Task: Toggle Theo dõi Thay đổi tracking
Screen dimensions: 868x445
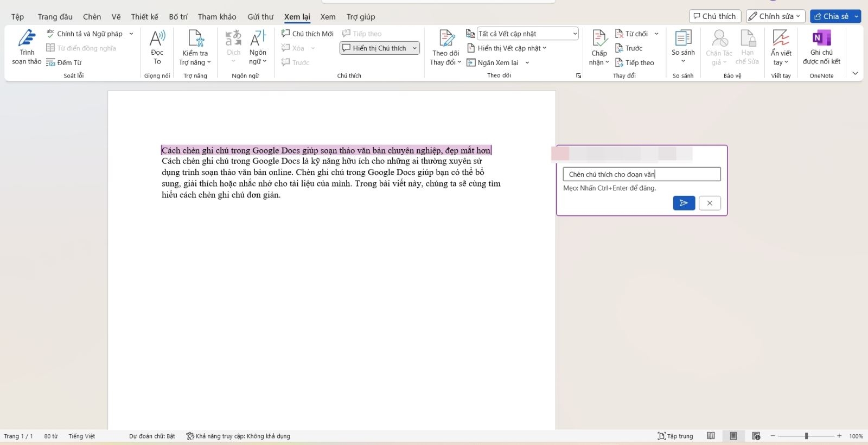Action: click(445, 47)
